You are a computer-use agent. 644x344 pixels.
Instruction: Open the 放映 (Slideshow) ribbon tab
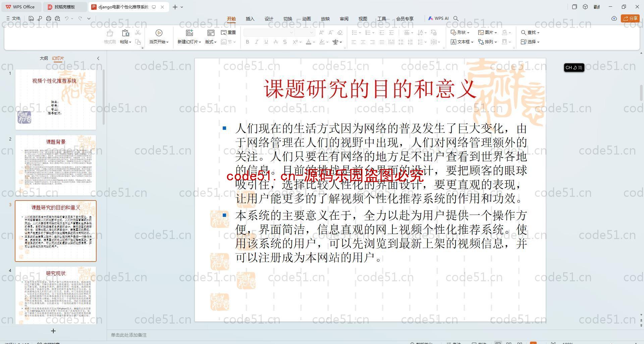(x=325, y=19)
